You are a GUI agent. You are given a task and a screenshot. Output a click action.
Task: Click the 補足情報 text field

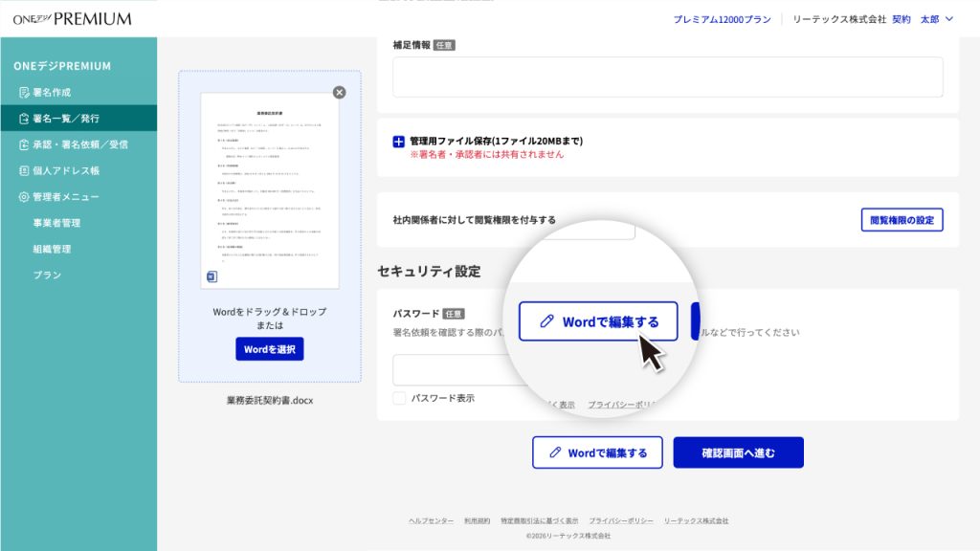[667, 77]
